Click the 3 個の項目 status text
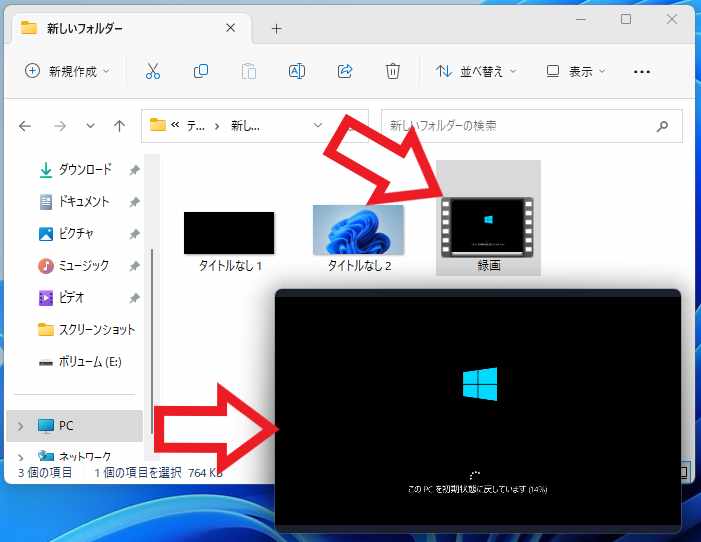Image resolution: width=701 pixels, height=542 pixels. point(45,472)
